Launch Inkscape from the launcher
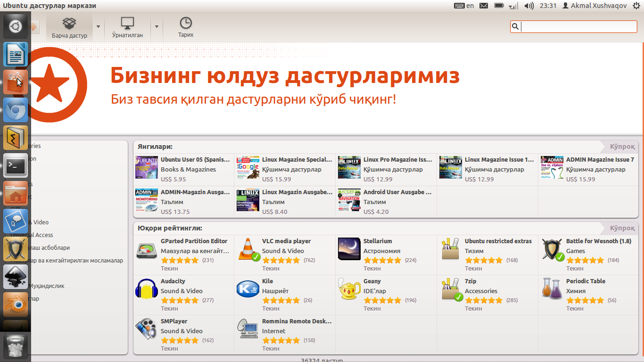This screenshot has height=362, width=644. [16, 277]
